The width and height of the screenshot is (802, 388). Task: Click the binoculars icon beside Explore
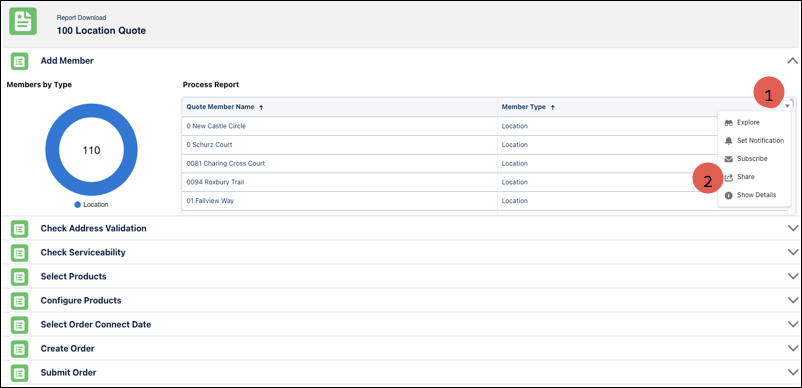tap(728, 123)
